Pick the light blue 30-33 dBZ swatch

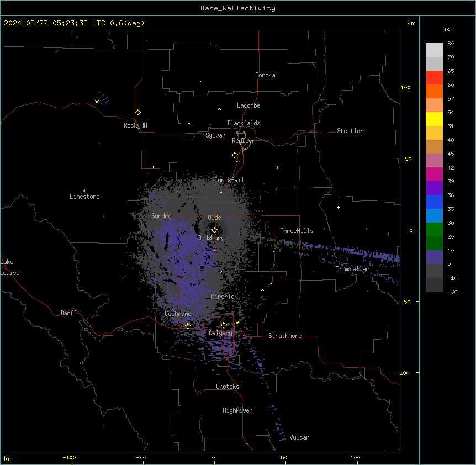coord(434,215)
